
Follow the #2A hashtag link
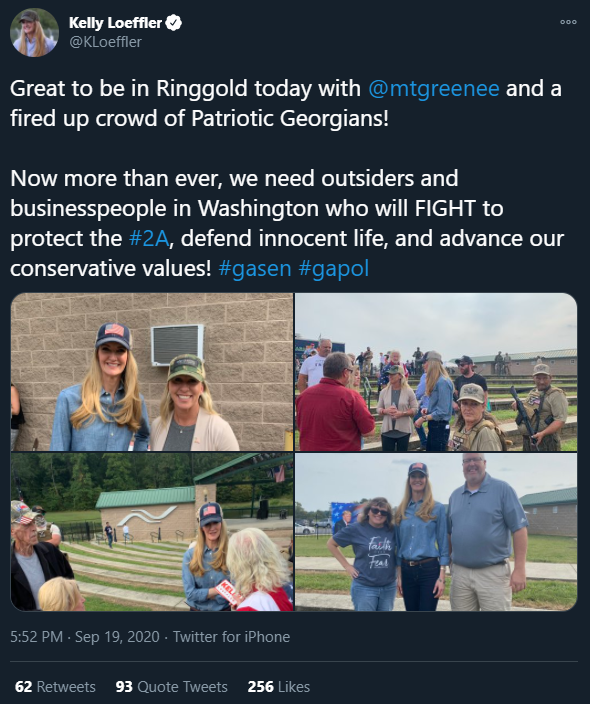[x=149, y=238]
